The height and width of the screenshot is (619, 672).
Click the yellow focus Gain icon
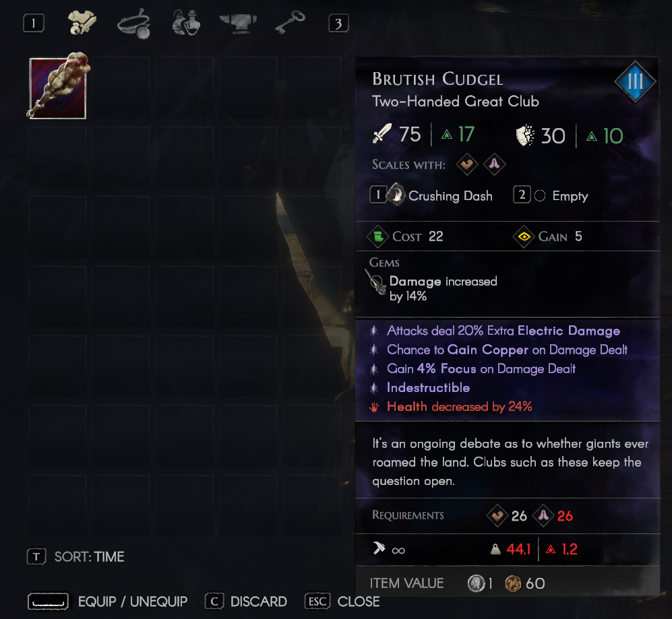(x=524, y=236)
